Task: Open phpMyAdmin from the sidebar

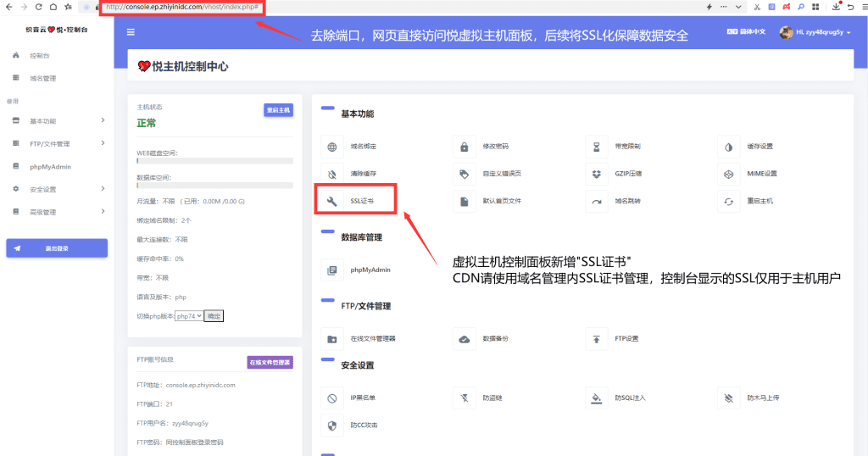Action: pos(50,167)
